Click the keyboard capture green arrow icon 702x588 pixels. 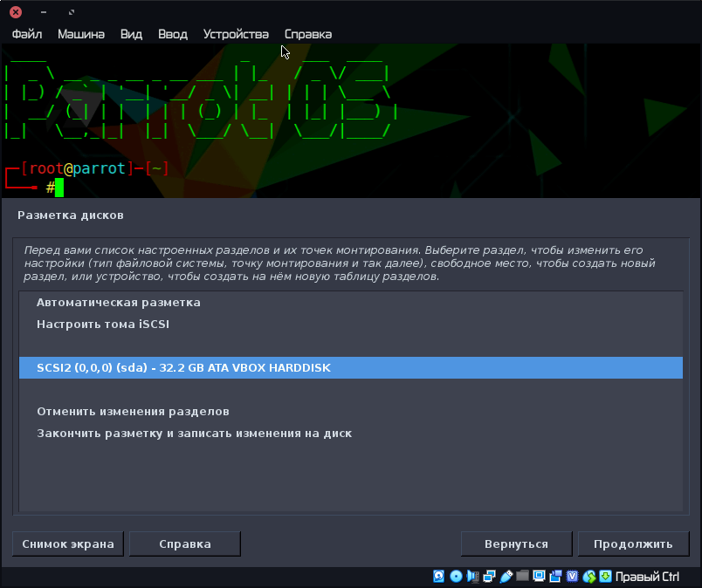coord(605,576)
